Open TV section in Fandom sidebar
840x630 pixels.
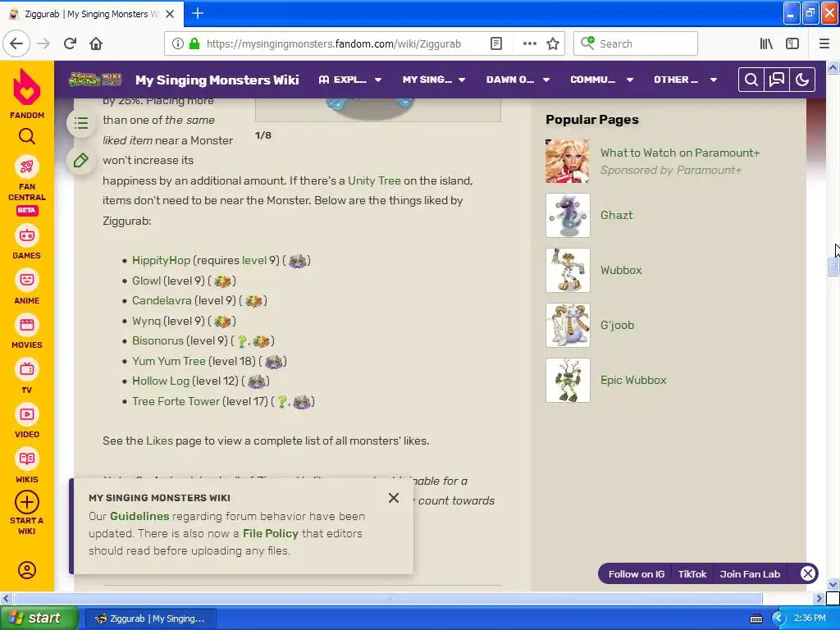(x=27, y=370)
